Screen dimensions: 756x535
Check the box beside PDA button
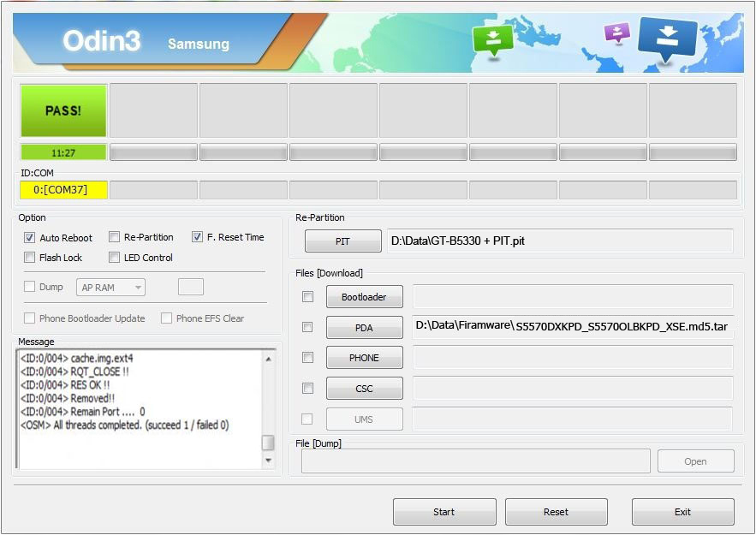tap(307, 327)
